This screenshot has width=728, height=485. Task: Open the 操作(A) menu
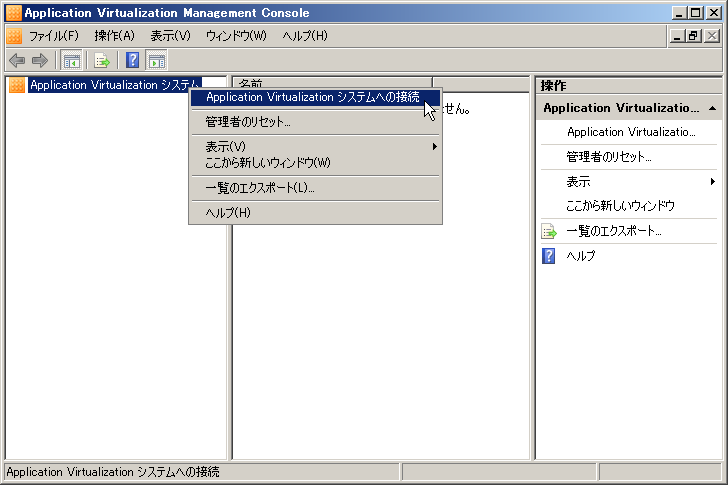(x=114, y=36)
